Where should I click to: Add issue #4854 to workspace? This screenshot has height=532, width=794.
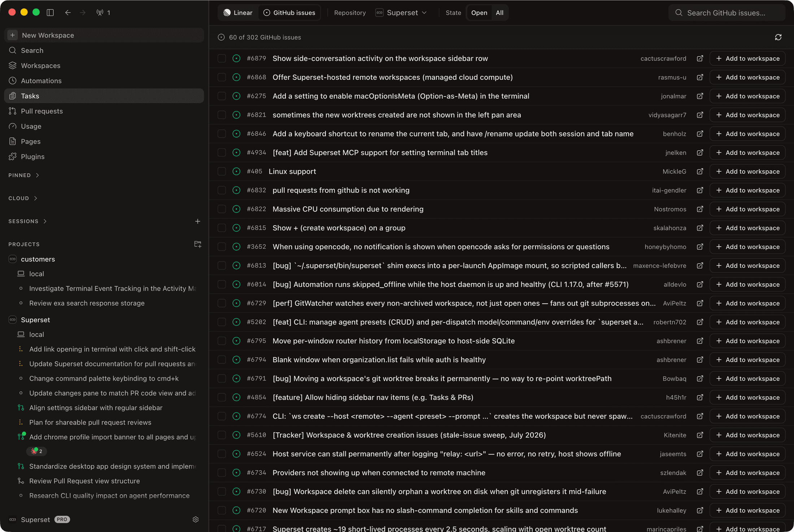tap(747, 397)
